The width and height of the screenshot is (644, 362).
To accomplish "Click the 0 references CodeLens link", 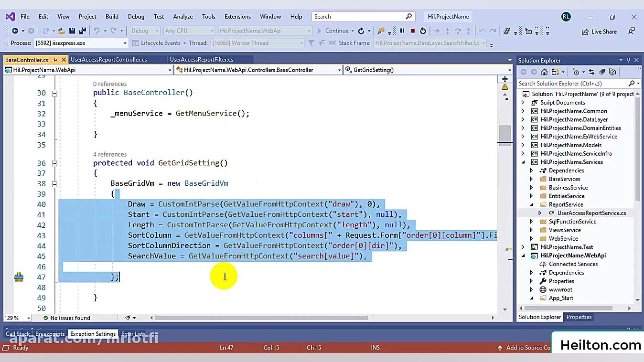I will (110, 84).
